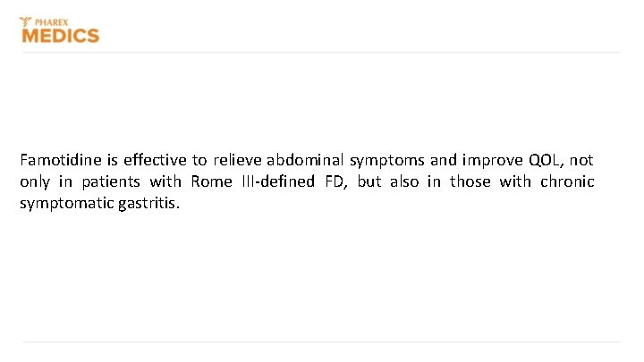Viewport: 644px width, 362px height.
Task: Click the Pharex winged emblem icon
Action: 25,21
